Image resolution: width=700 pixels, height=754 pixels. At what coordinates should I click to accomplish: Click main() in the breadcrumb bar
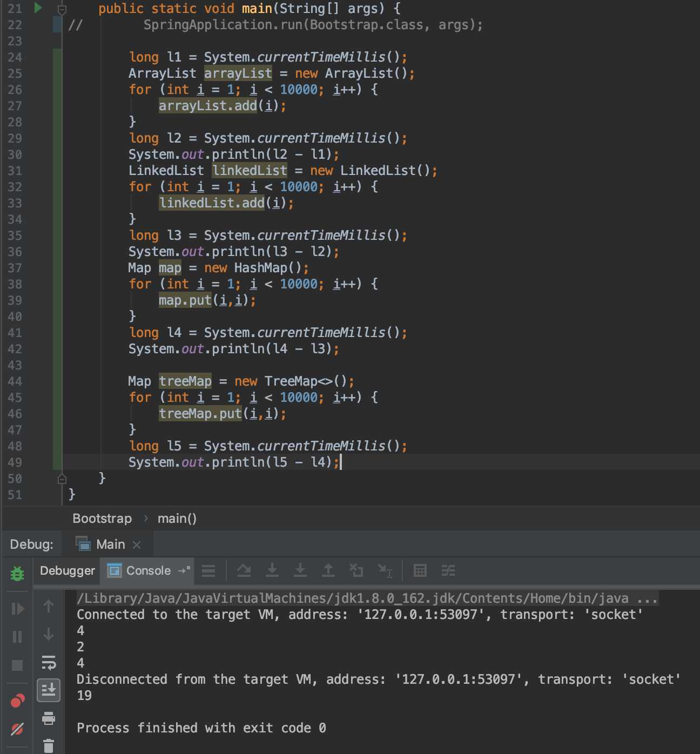point(177,519)
